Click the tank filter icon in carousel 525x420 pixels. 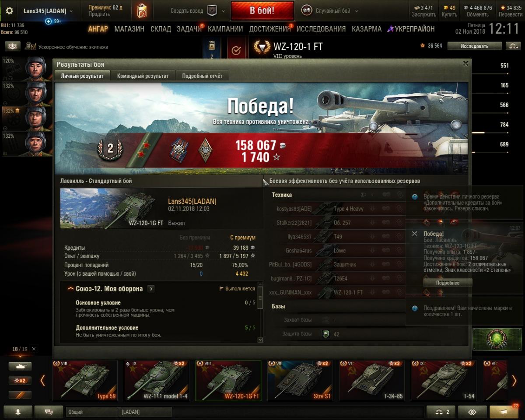pos(20,367)
